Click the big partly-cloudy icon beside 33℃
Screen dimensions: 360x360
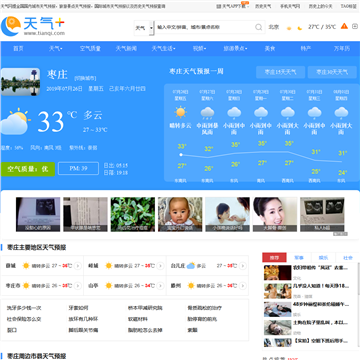14,121
